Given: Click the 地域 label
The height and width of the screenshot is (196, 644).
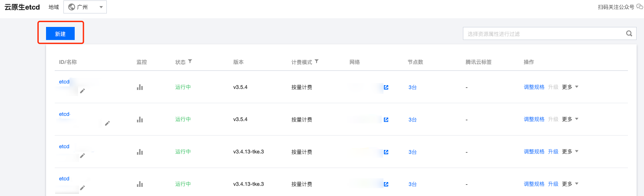Looking at the screenshot, I should point(54,7).
